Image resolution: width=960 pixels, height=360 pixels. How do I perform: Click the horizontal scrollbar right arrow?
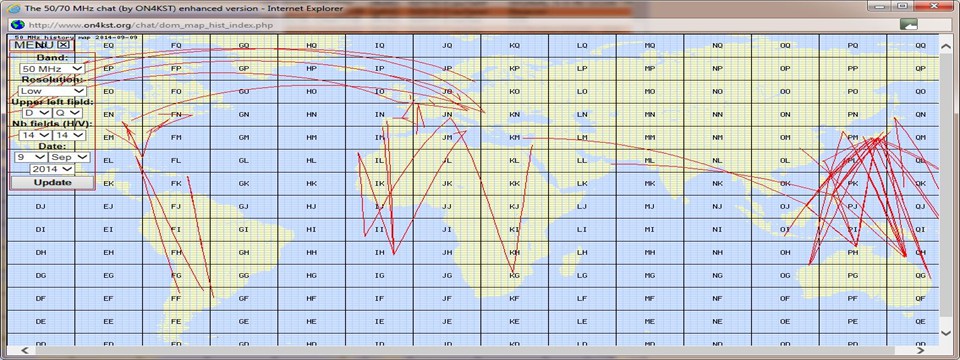[x=921, y=351]
